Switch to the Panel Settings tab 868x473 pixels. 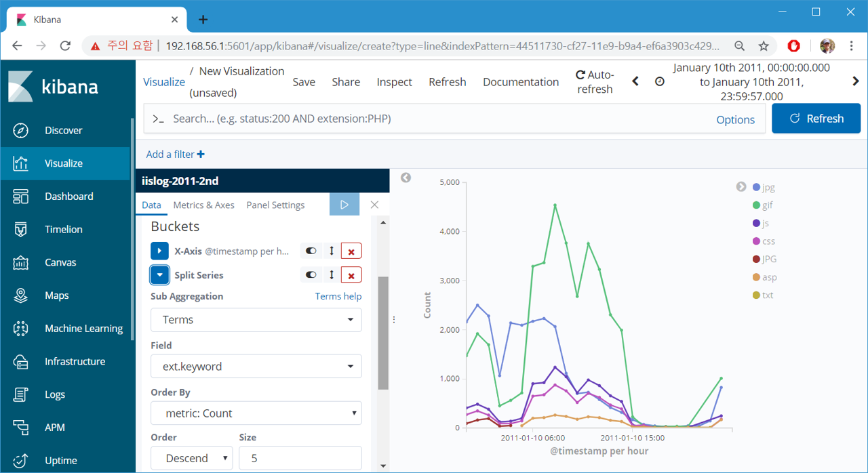[x=275, y=205]
